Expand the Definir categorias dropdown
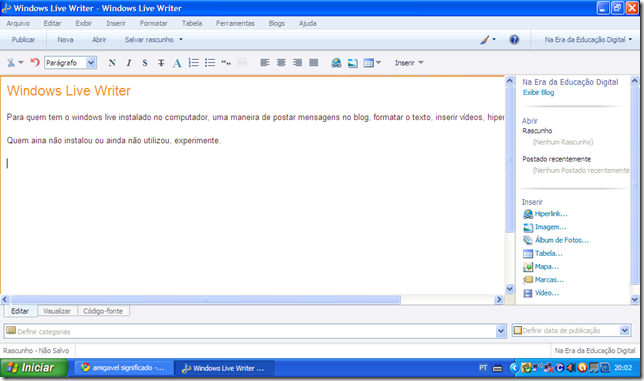Viewport: 644px width, 381px height. [501, 331]
